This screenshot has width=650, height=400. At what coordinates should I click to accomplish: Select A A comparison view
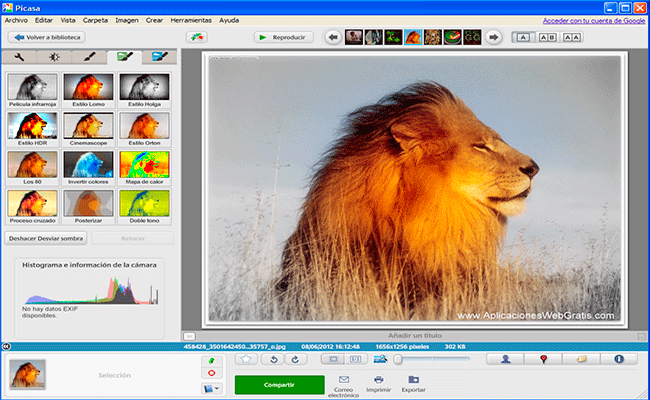(572, 37)
